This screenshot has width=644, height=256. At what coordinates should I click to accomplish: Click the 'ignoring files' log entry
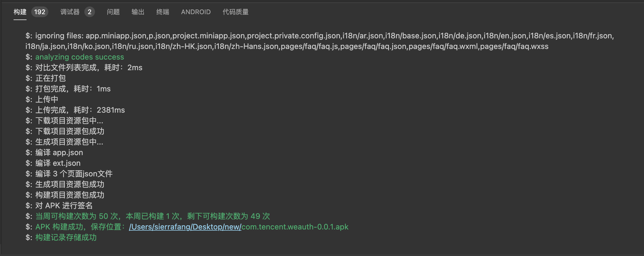pyautogui.click(x=320, y=41)
